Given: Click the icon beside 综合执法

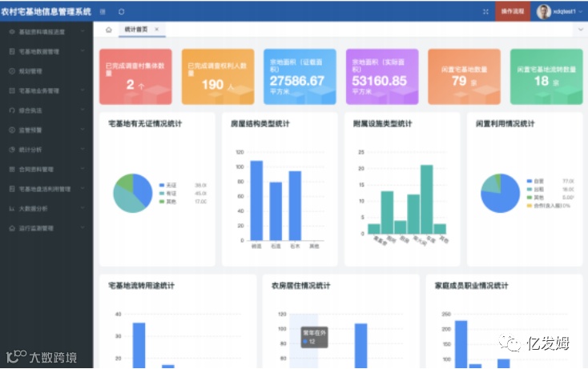Looking at the screenshot, I should coord(12,110).
